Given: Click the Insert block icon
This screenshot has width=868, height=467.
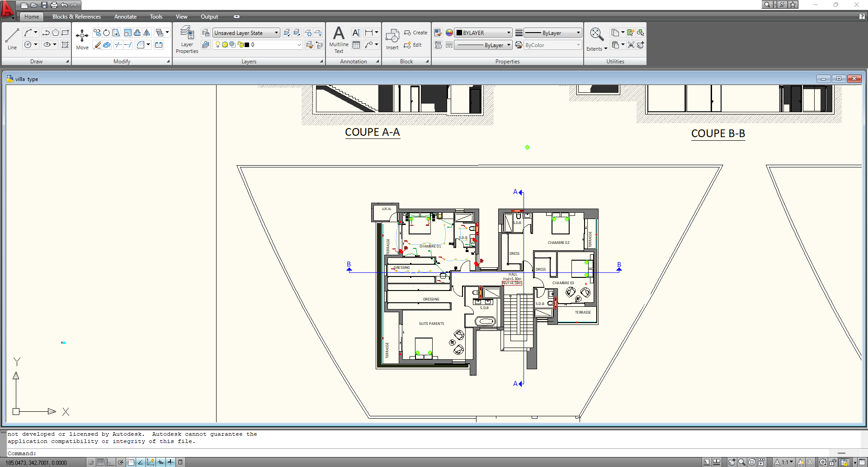Looking at the screenshot, I should [x=392, y=39].
